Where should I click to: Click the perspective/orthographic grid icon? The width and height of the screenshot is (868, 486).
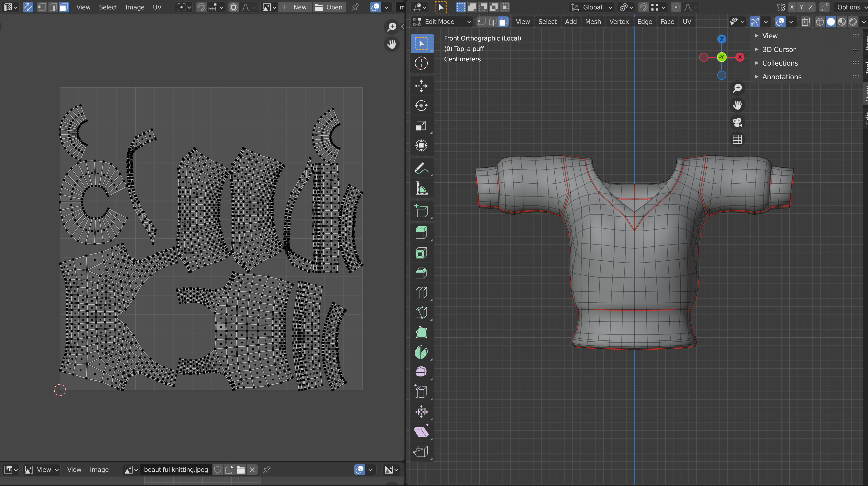tap(737, 139)
